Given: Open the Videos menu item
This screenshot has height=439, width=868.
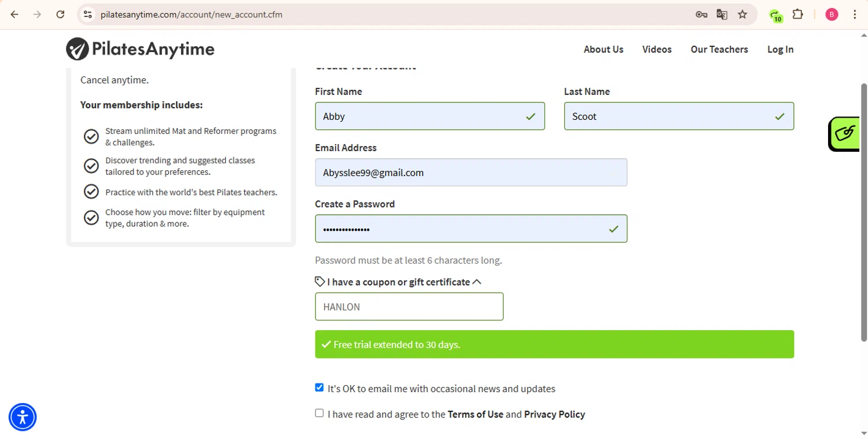Looking at the screenshot, I should (x=657, y=49).
